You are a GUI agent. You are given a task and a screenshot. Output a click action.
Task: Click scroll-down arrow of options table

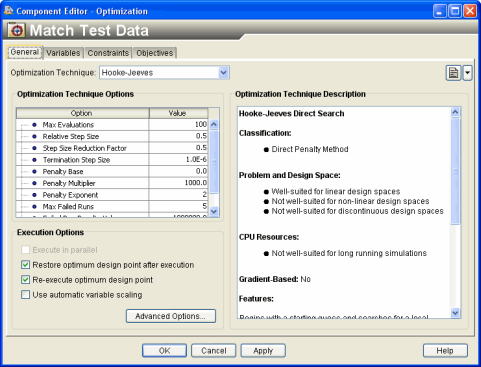click(x=214, y=211)
